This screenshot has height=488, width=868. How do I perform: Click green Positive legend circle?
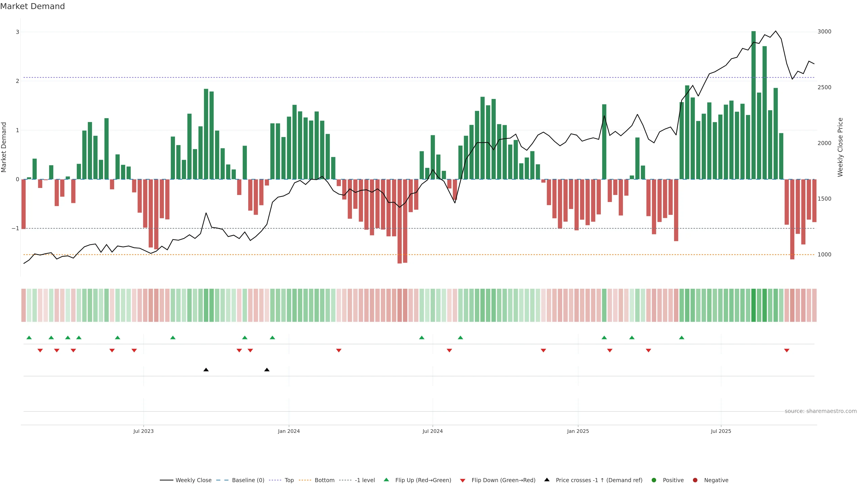(654, 480)
